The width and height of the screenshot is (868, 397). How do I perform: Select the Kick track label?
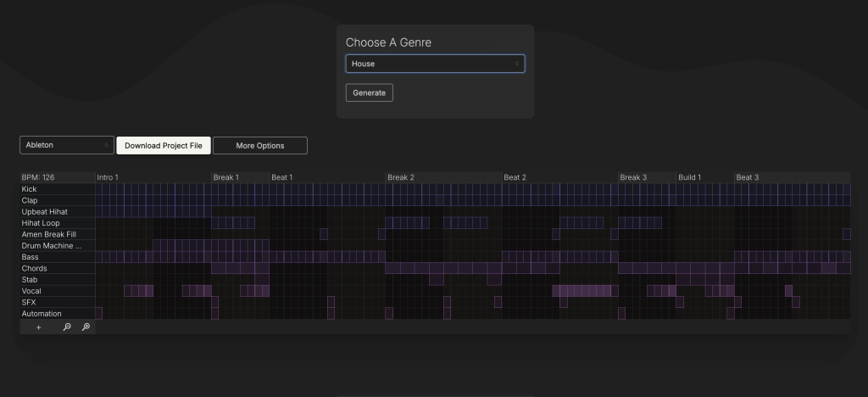pos(30,188)
